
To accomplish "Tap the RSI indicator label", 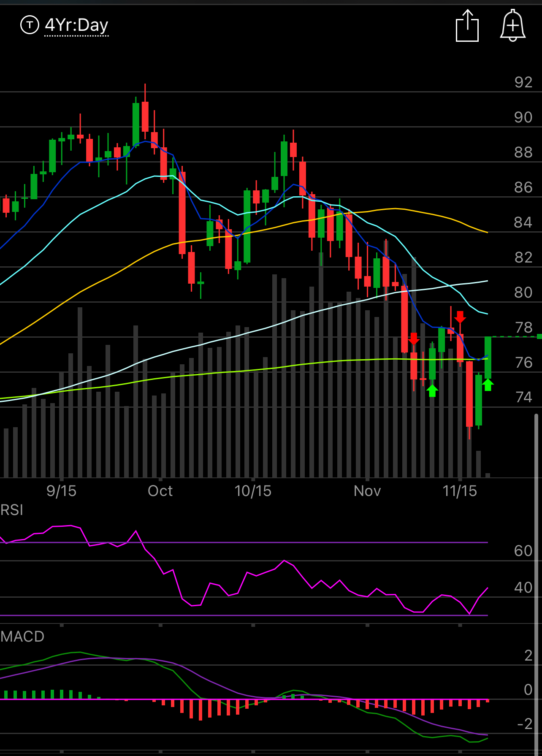I will click(12, 510).
